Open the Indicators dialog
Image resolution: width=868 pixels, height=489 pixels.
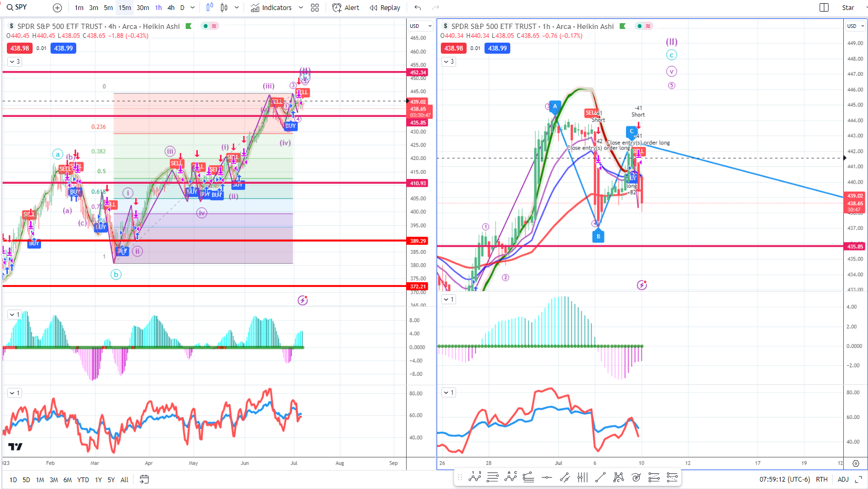(x=271, y=8)
